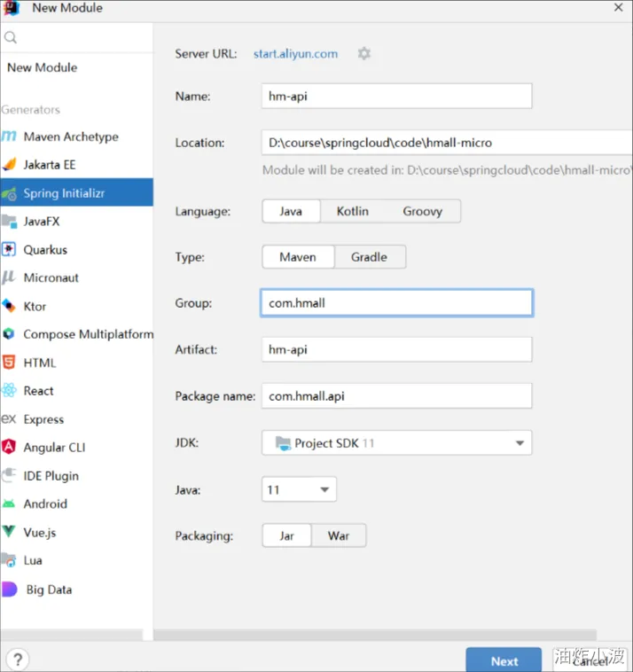Focus the generator search box
633x672 pixels.
pyautogui.click(x=80, y=38)
